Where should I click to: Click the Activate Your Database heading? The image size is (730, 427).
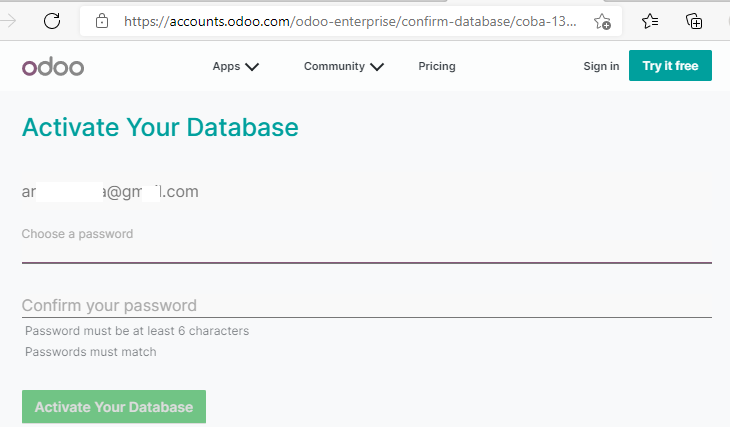(160, 127)
